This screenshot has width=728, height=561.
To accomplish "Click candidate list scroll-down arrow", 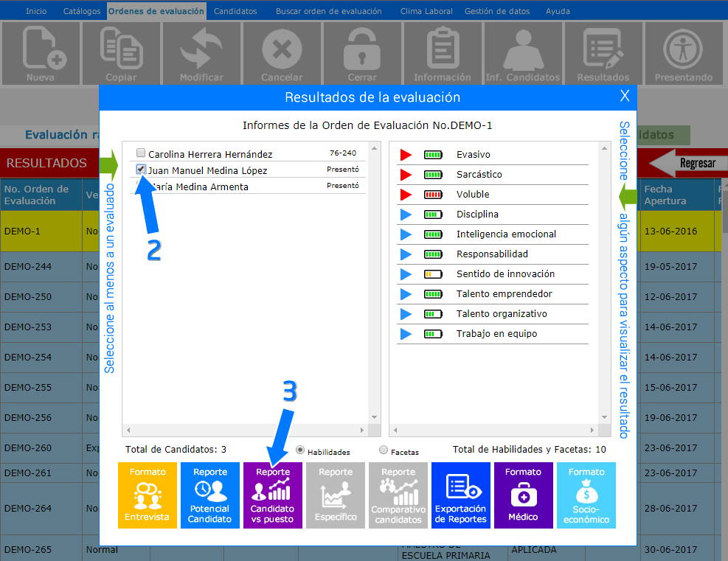I will [x=374, y=417].
